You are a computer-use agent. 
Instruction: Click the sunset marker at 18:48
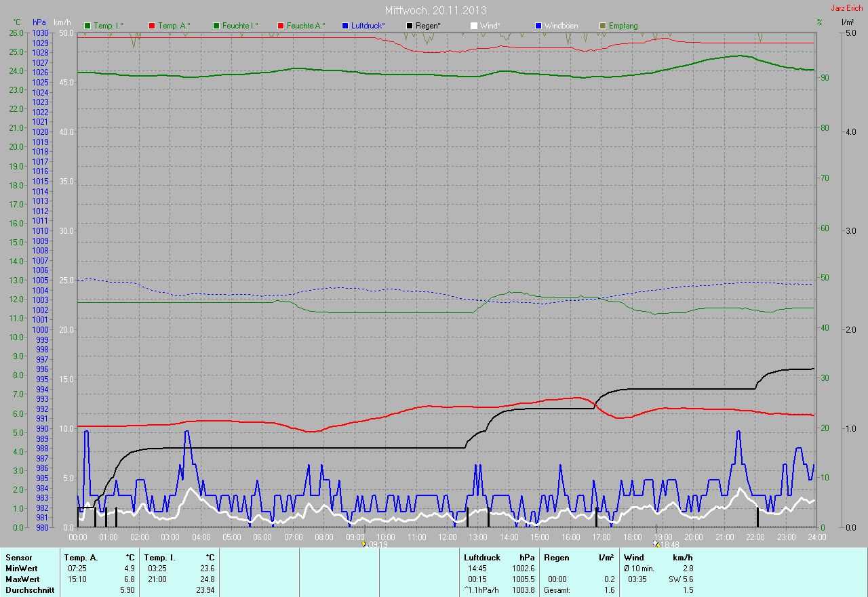(x=656, y=544)
